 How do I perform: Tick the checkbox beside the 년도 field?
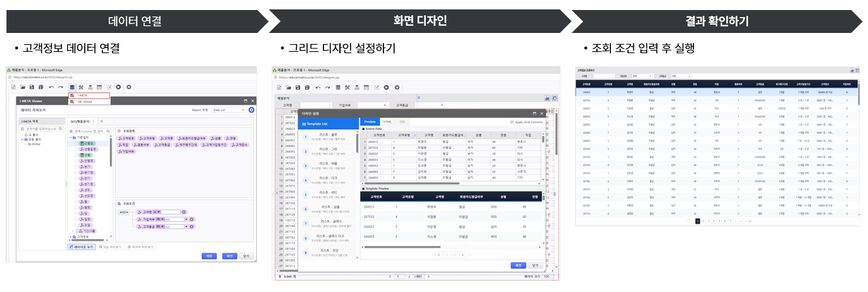click(76, 190)
